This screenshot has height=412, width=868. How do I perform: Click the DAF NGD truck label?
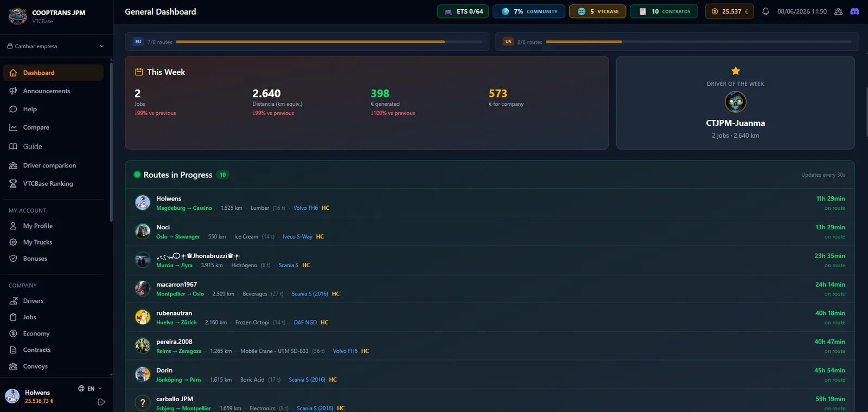coord(305,323)
